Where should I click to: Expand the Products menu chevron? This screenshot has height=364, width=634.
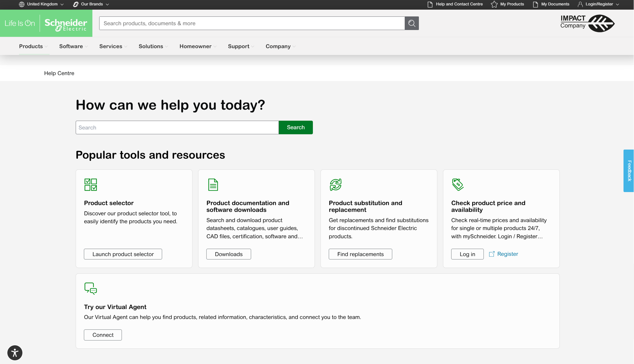(x=46, y=46)
